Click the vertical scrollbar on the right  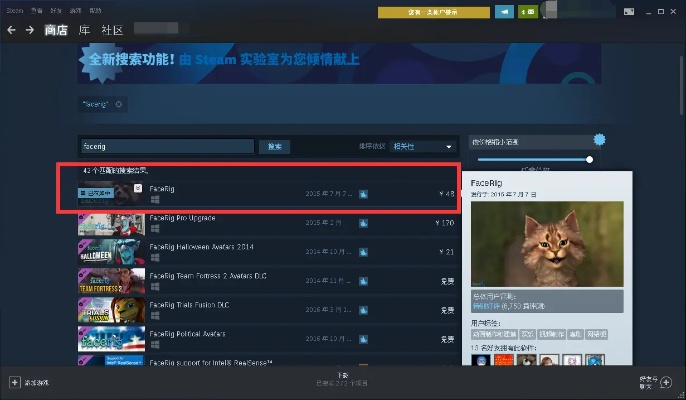pyautogui.click(x=682, y=85)
